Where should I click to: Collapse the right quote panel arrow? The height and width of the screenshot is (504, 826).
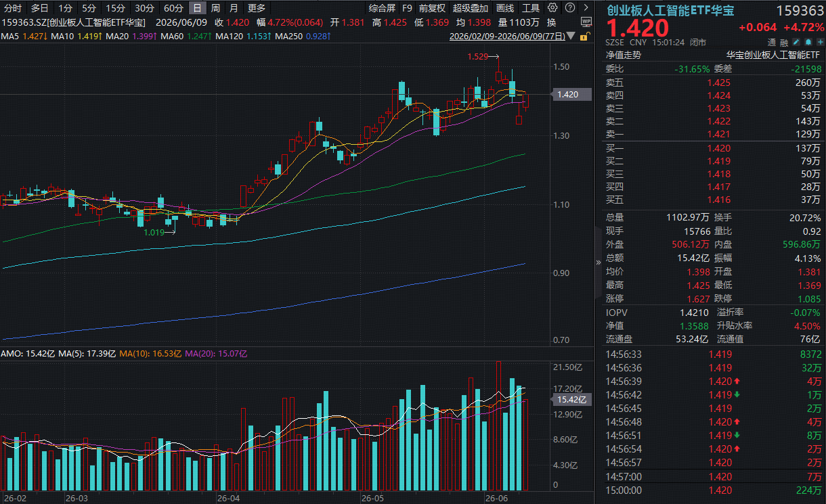pyautogui.click(x=598, y=262)
